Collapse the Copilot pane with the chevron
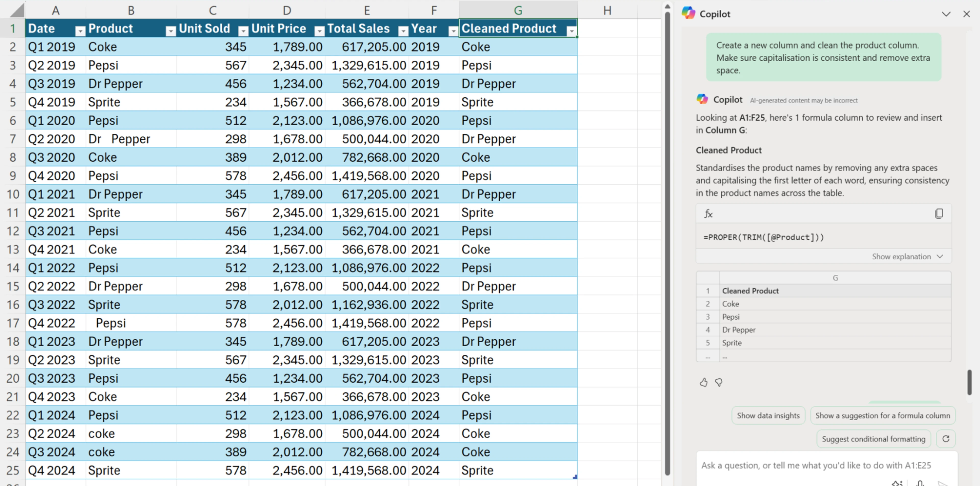The image size is (980, 486). pyautogui.click(x=946, y=15)
